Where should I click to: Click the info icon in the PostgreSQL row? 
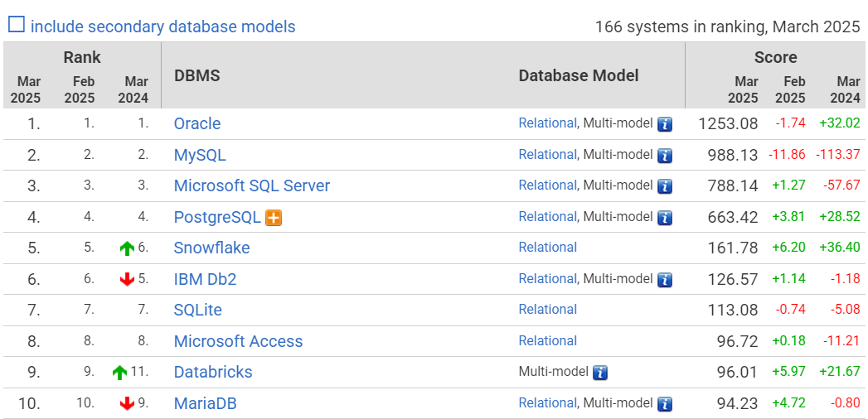[665, 218]
